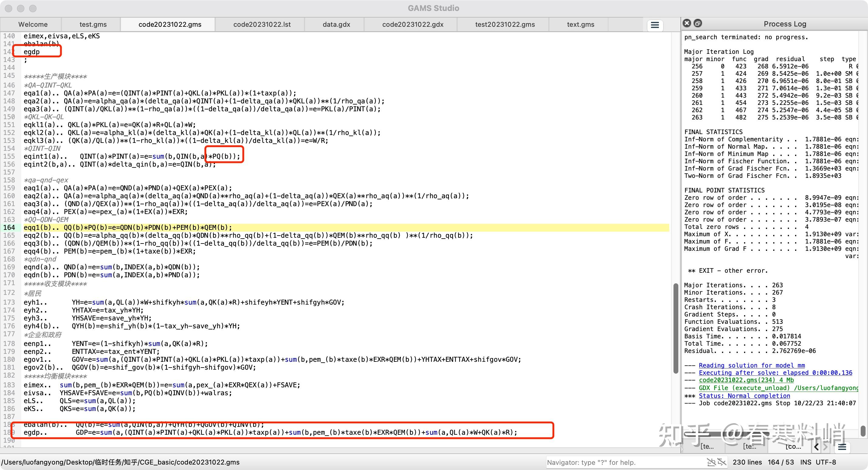This screenshot has width=868, height=470.
Task: Open the data.gdx tab
Action: pyautogui.click(x=336, y=25)
